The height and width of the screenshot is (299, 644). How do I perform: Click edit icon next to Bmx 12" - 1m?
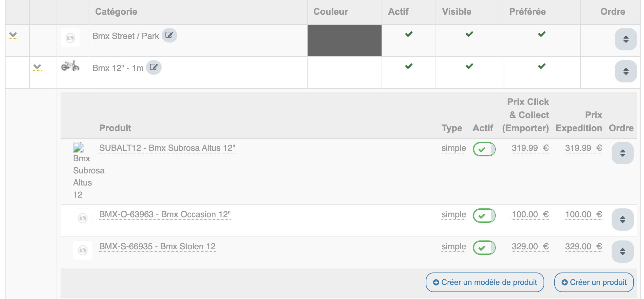(x=153, y=67)
